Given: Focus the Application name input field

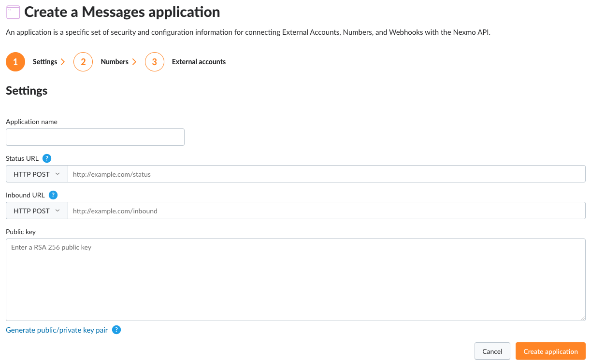Looking at the screenshot, I should pos(95,137).
